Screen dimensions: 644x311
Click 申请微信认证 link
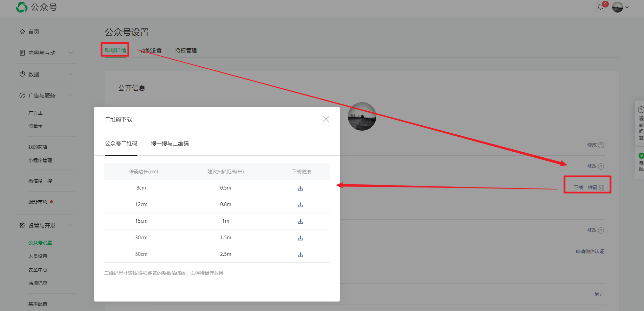pyautogui.click(x=590, y=251)
